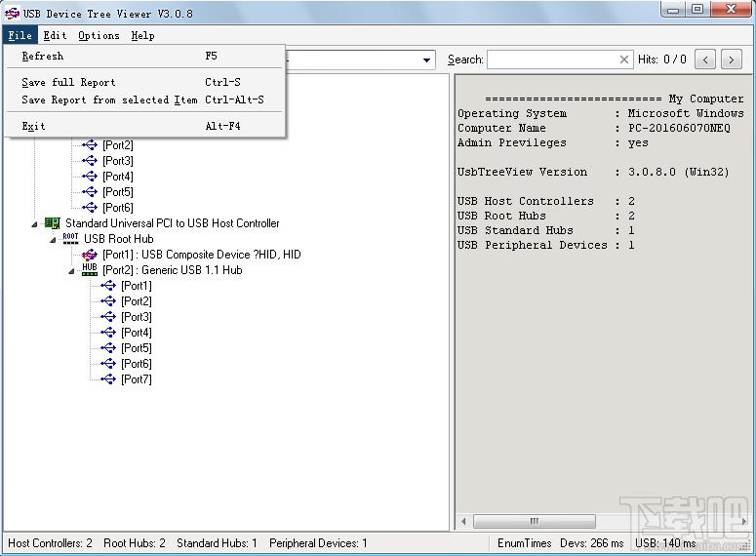The image size is (756, 556).
Task: Click 'Standard Hubs: 1' in status bar
Action: [217, 543]
